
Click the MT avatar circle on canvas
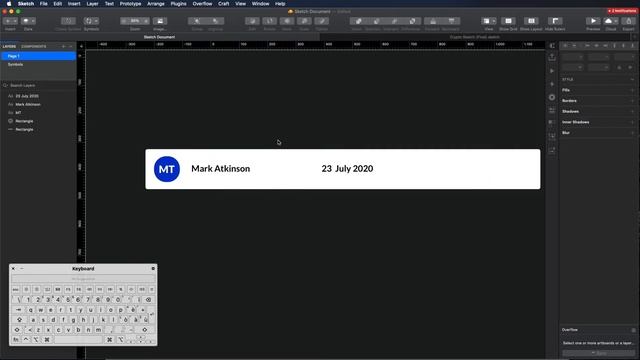[167, 169]
